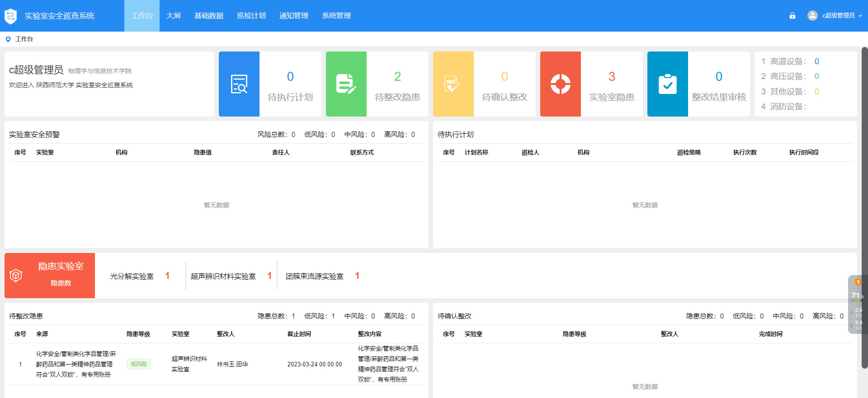The image size is (868, 398).
Task: Open the 大屏 menu
Action: 174,16
